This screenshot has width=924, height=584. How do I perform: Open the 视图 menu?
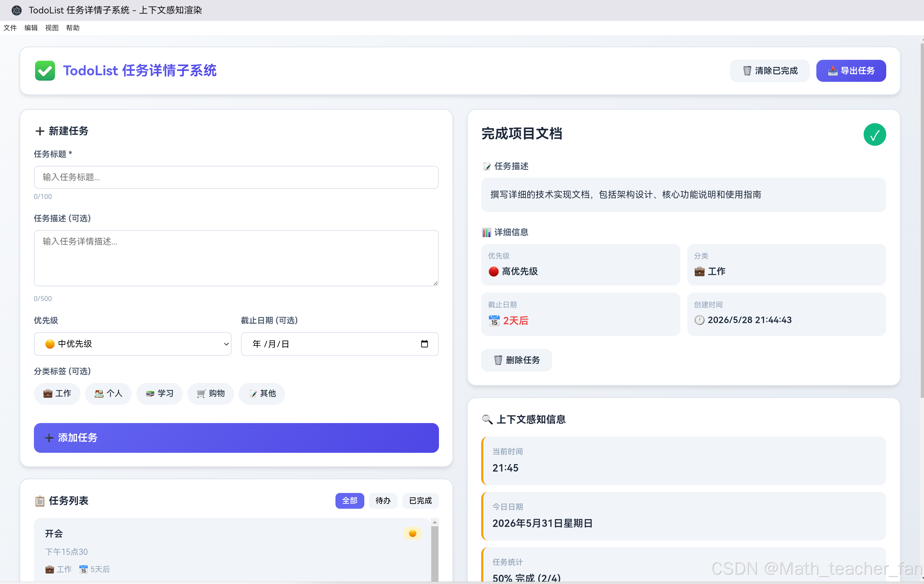point(52,28)
